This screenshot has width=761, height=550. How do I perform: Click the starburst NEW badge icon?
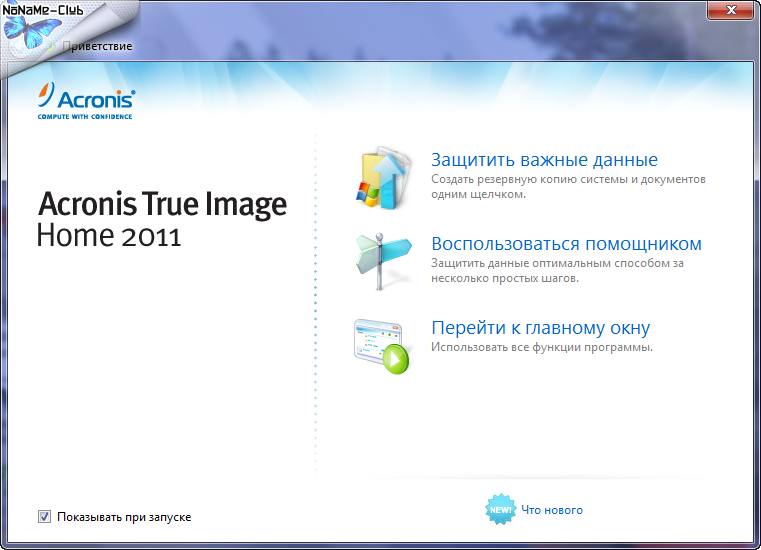click(x=500, y=510)
